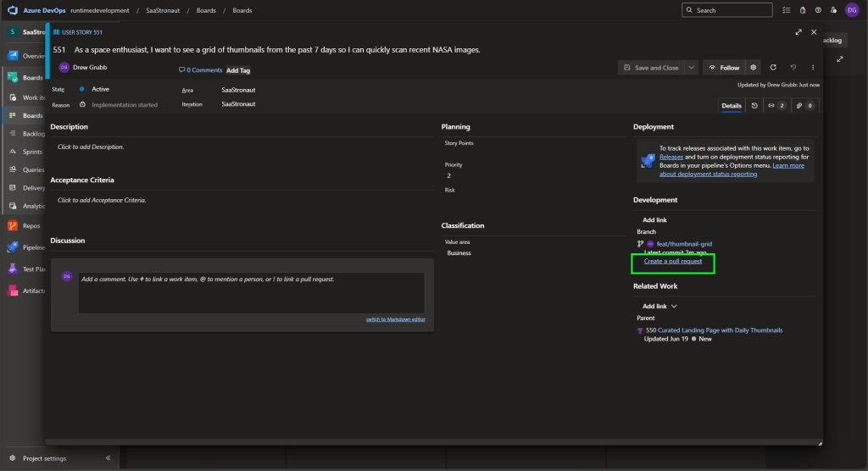Viewport: 868px width, 471px height.
Task: Click the Add Tag button
Action: (x=238, y=70)
